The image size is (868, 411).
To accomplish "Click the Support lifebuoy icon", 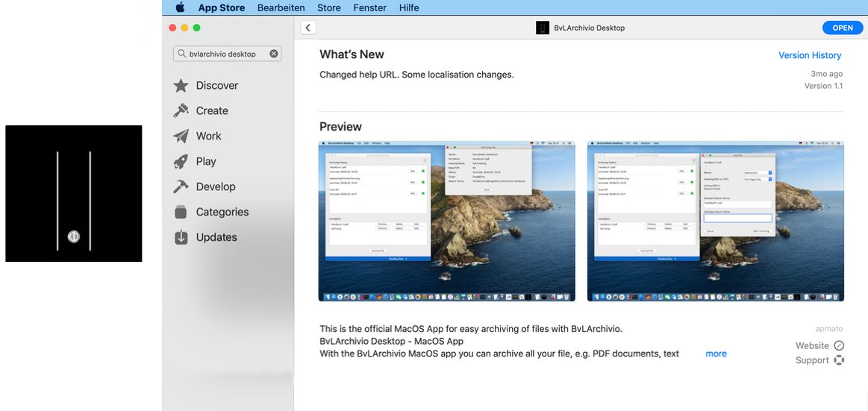I will (839, 360).
